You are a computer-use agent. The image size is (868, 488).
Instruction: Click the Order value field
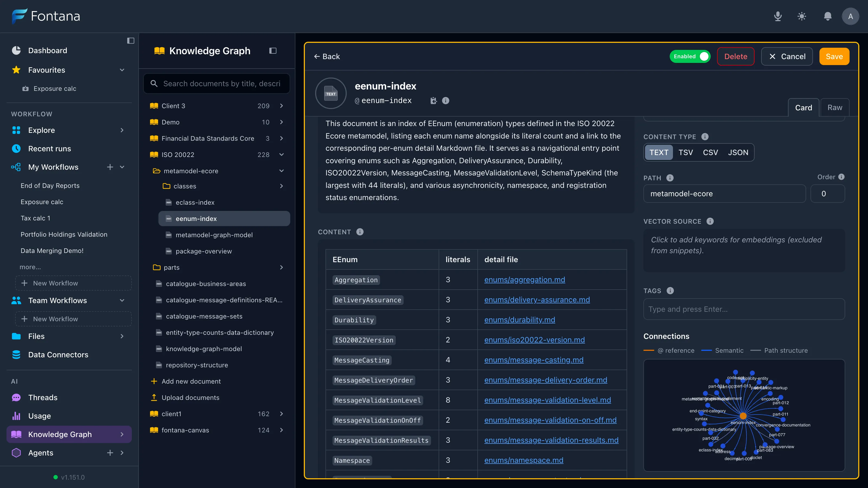click(828, 194)
